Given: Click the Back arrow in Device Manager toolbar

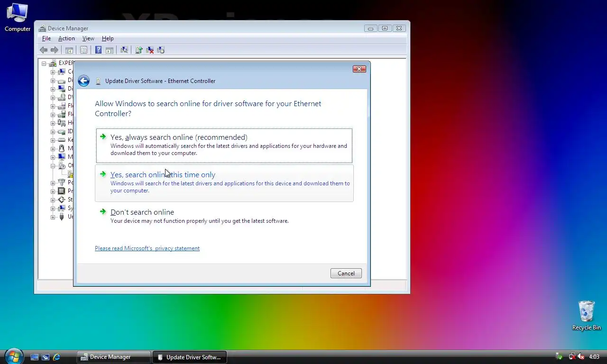Looking at the screenshot, I should tap(44, 50).
